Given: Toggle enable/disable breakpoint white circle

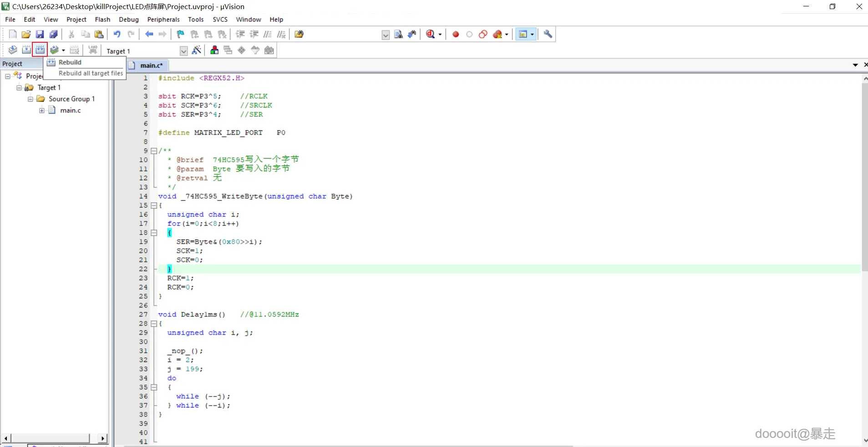Looking at the screenshot, I should [x=469, y=34].
